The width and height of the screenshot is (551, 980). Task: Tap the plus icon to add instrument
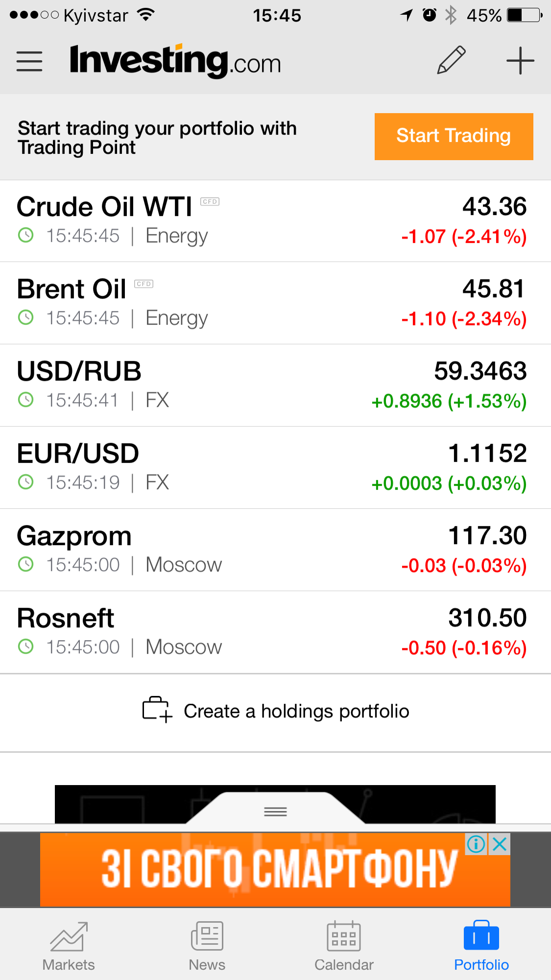(520, 61)
